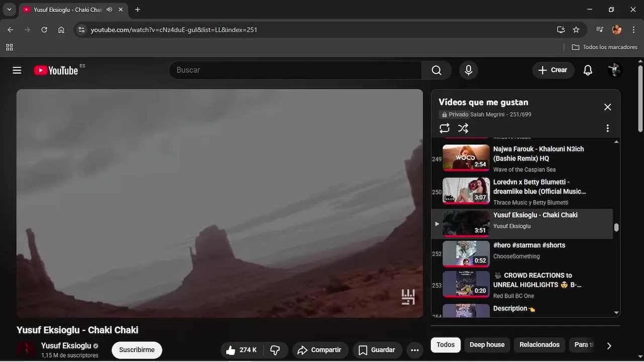Focus the Buscar search field
The image size is (644, 362).
pos(295,70)
